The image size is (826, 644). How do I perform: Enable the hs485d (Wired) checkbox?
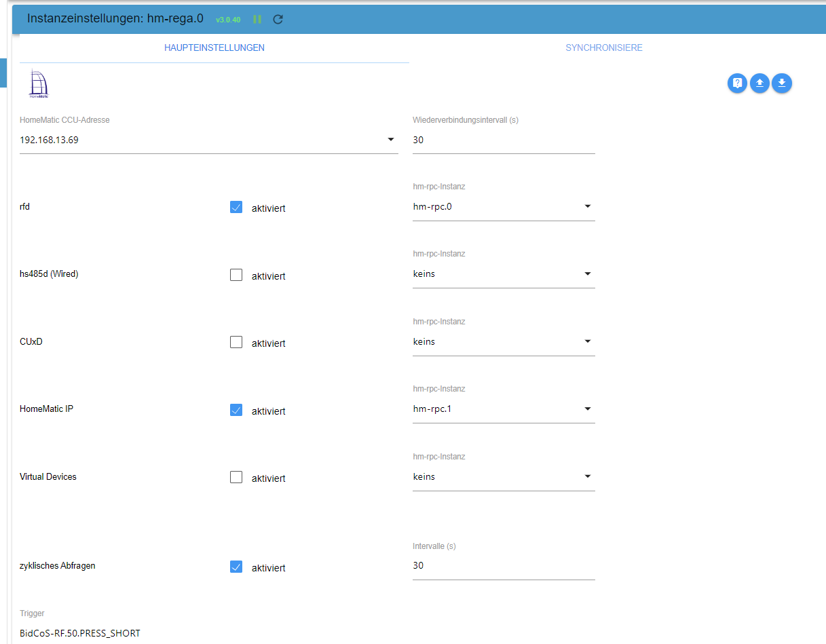click(236, 275)
